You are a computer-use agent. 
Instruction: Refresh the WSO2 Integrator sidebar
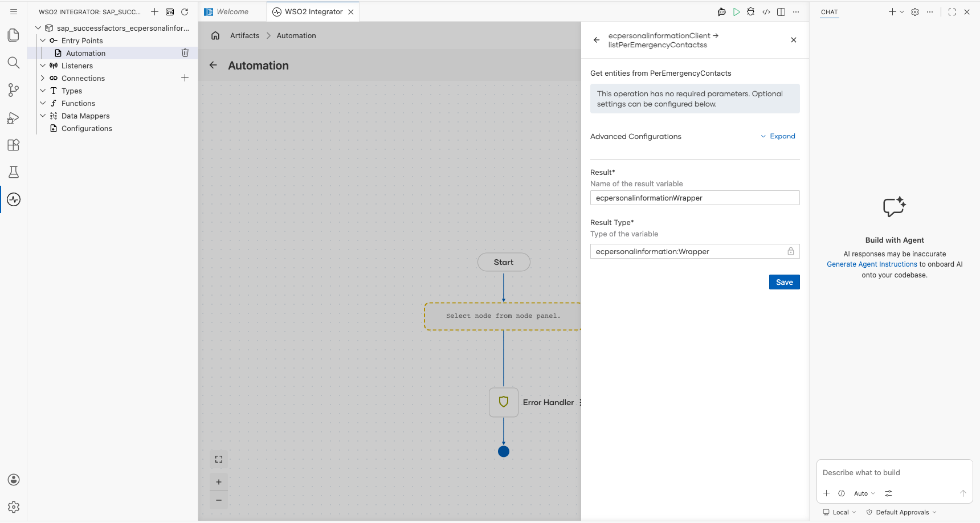pos(185,12)
